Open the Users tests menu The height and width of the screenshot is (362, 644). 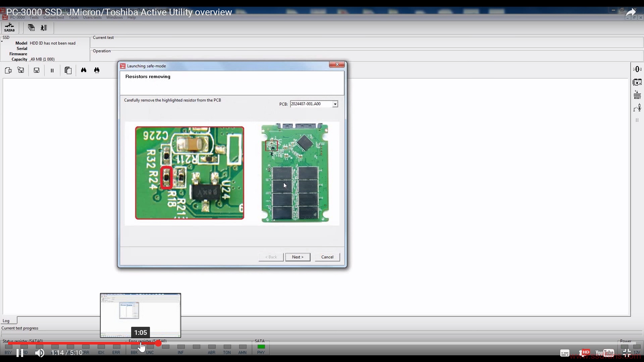92,17
